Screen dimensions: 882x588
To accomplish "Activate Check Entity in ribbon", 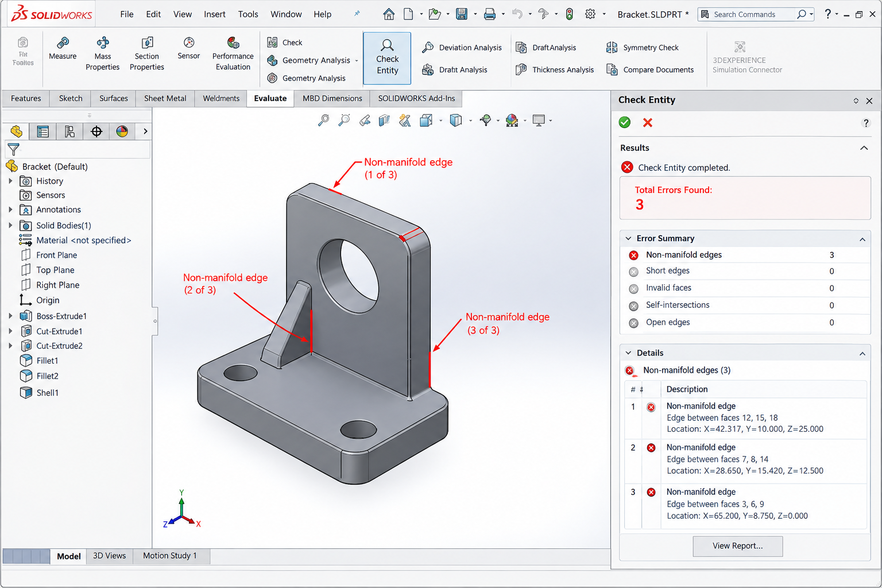I will pos(387,57).
